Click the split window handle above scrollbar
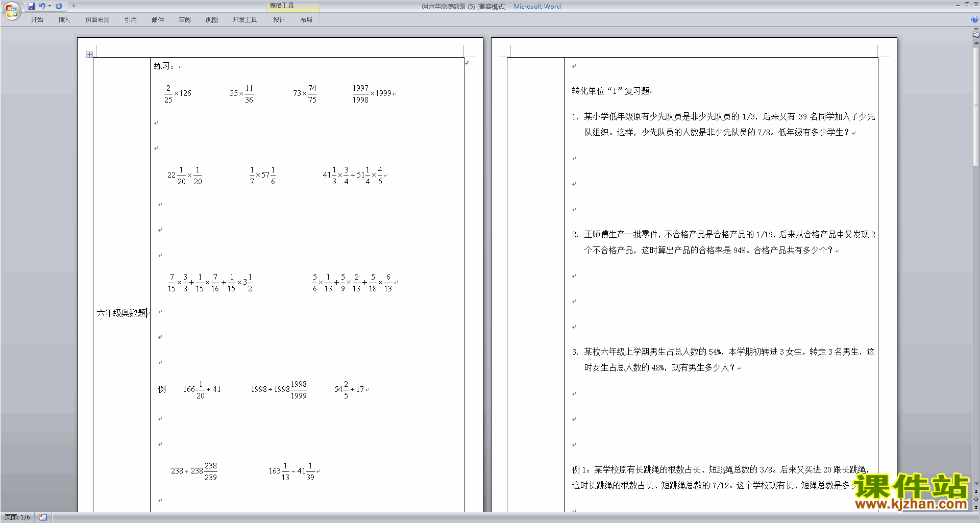 976,29
